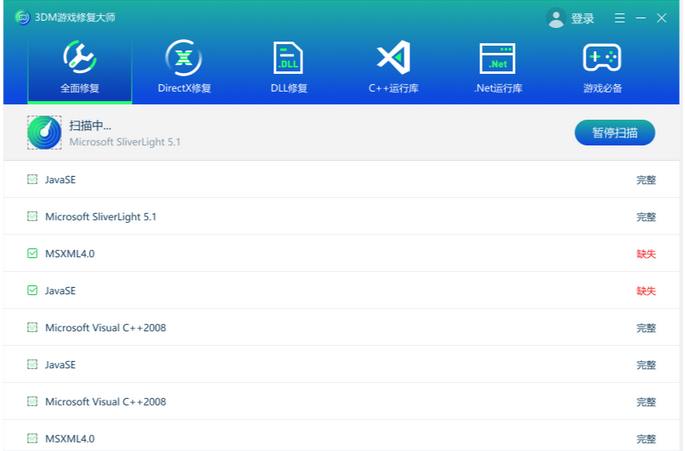Select MSXML4.0 name in the 完整 row
Image resolution: width=685 pixels, height=451 pixels.
point(70,438)
